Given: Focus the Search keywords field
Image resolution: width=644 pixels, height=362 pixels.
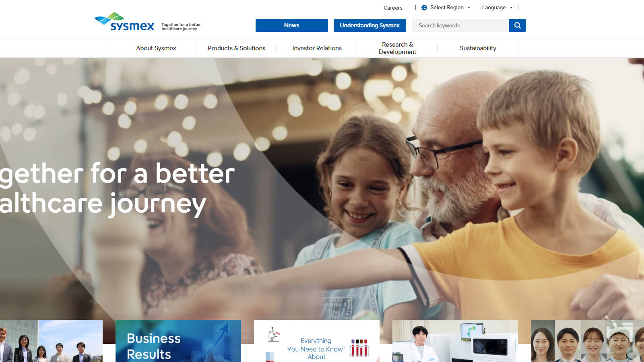Looking at the screenshot, I should pyautogui.click(x=460, y=25).
